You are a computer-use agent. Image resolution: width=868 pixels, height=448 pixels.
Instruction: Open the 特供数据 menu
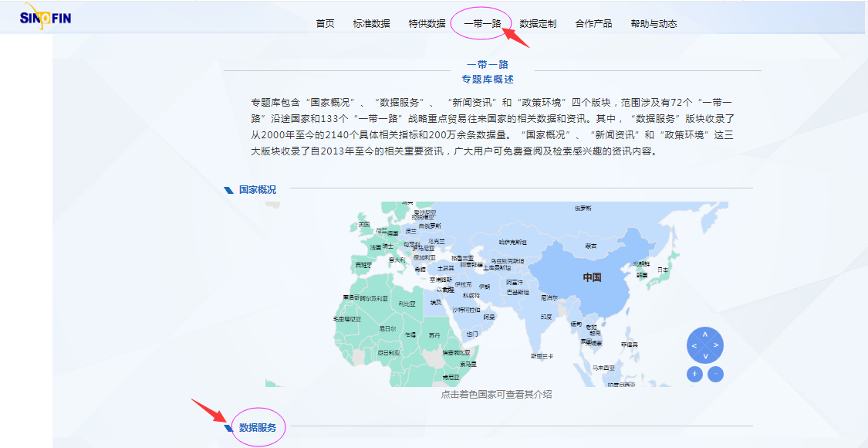427,24
